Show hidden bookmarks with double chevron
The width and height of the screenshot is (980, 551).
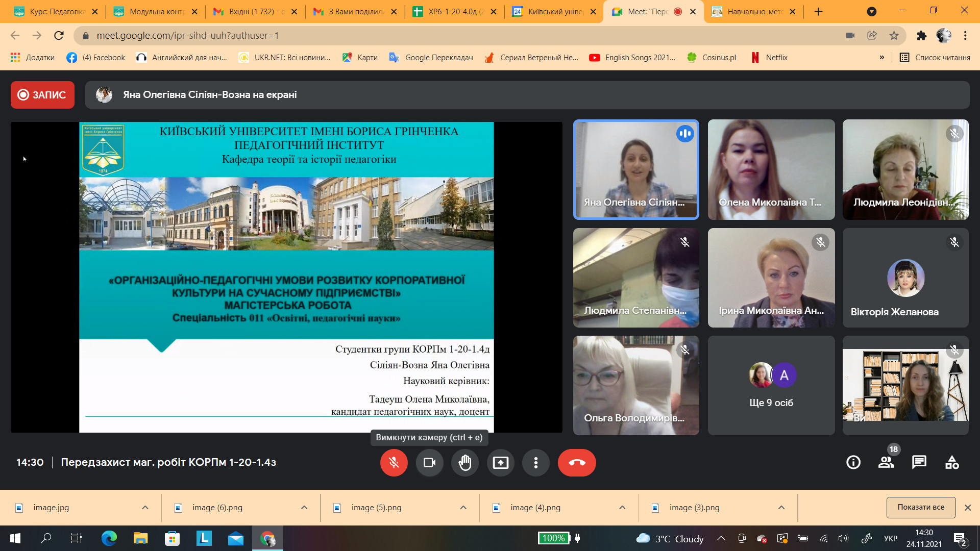click(x=881, y=58)
